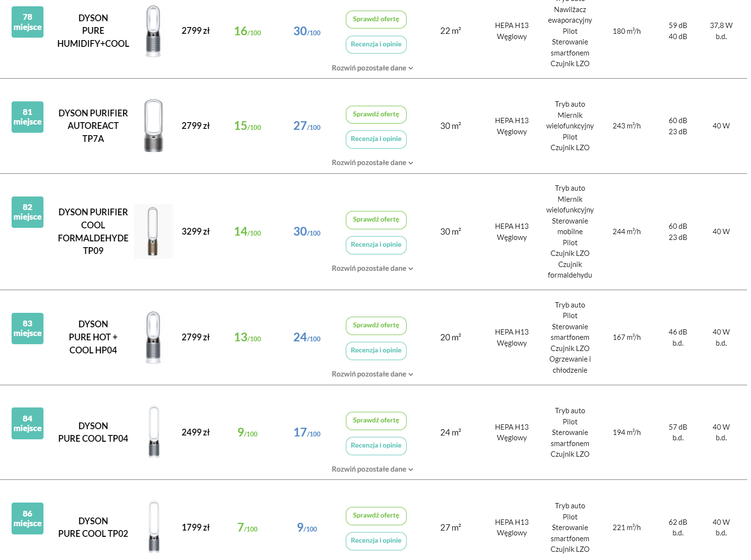Click 'Sprawdź ofertę' for Dyson Pure Cool TP02

[x=376, y=516]
